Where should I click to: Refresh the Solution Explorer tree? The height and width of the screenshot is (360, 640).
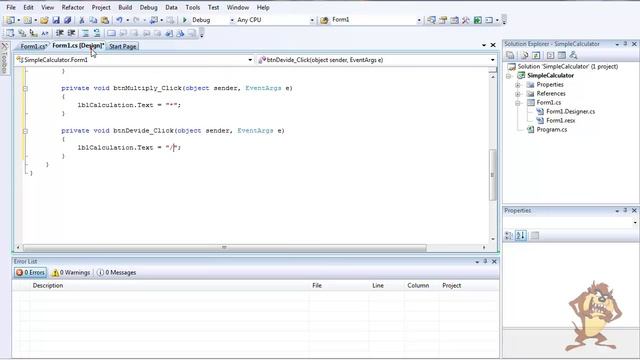(536, 55)
